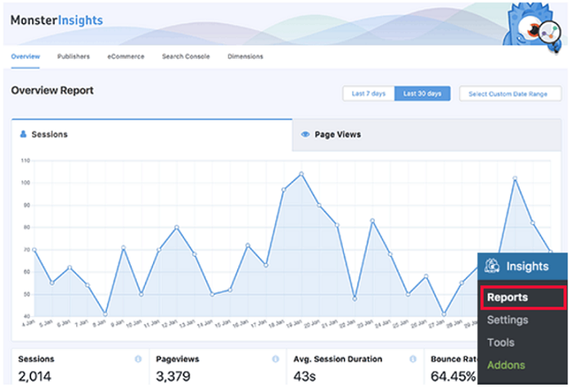Open the Dimensions tab
This screenshot has height=392, width=573.
coord(246,56)
